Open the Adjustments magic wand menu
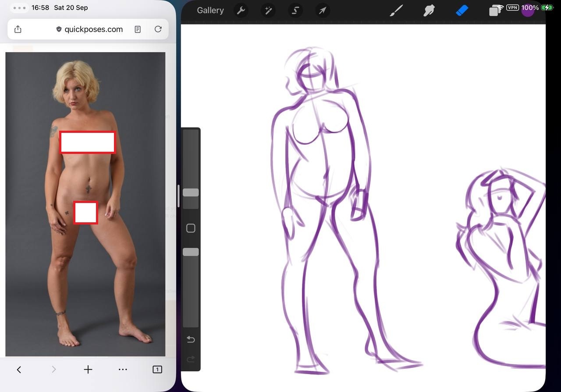Screen dimensions: 561x392 pyautogui.click(x=268, y=11)
